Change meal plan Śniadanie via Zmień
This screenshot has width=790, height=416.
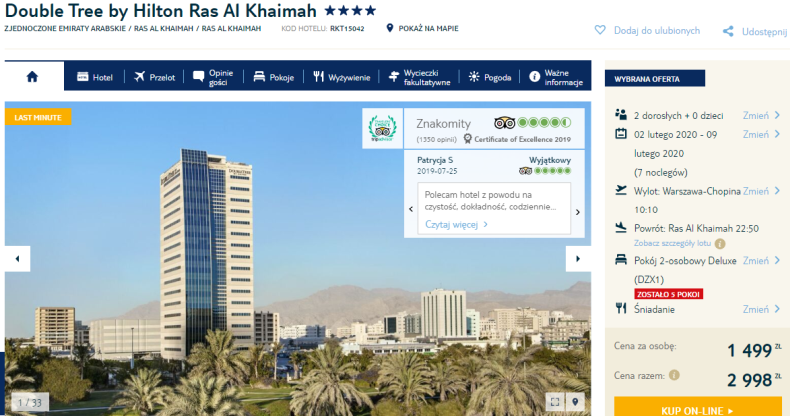point(761,309)
